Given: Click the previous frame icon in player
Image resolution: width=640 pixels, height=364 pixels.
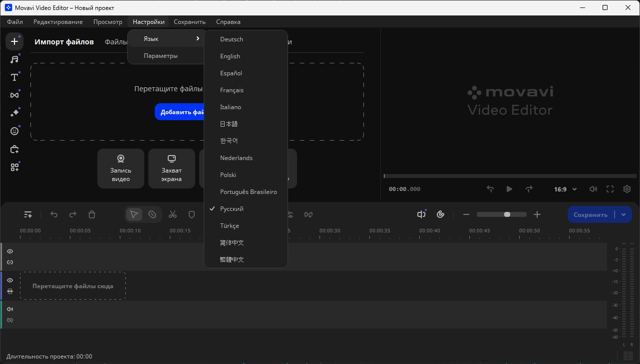Looking at the screenshot, I should (x=490, y=189).
